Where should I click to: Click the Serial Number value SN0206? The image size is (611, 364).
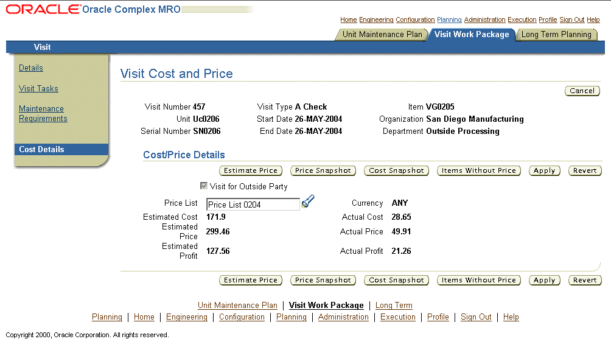tap(207, 131)
